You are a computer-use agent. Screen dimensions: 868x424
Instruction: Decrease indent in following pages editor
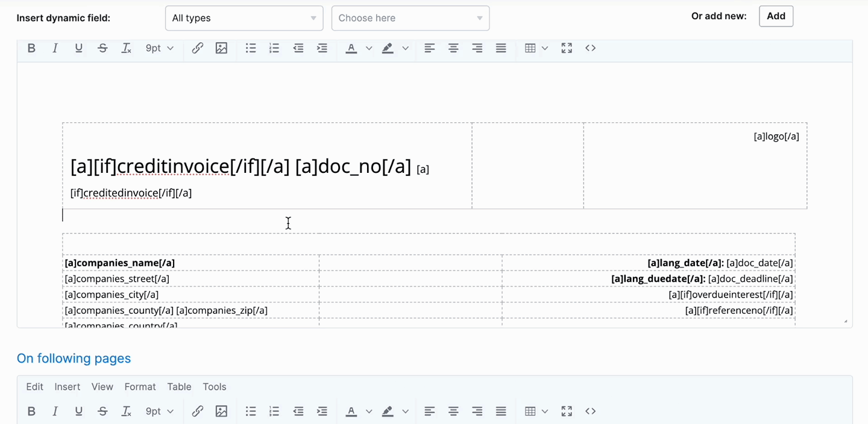[298, 411]
